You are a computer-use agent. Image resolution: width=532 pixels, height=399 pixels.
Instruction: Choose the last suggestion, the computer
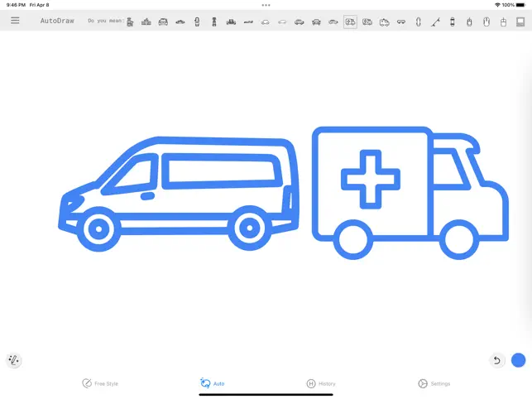click(x=520, y=22)
